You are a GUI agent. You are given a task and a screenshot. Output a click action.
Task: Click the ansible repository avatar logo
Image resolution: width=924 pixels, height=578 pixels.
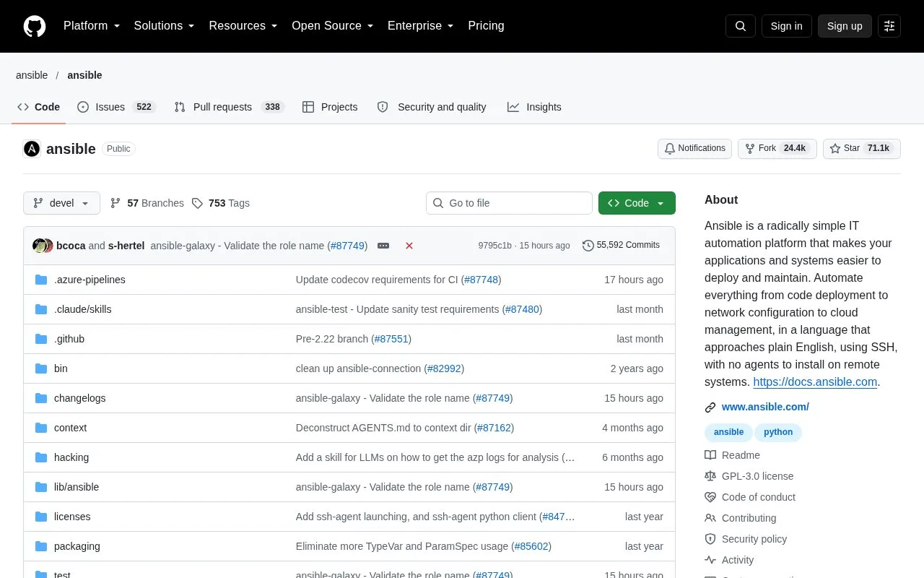pos(32,149)
